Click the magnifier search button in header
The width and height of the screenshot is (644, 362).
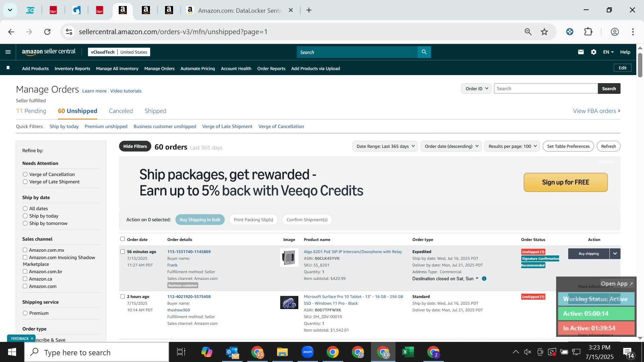[x=424, y=52]
